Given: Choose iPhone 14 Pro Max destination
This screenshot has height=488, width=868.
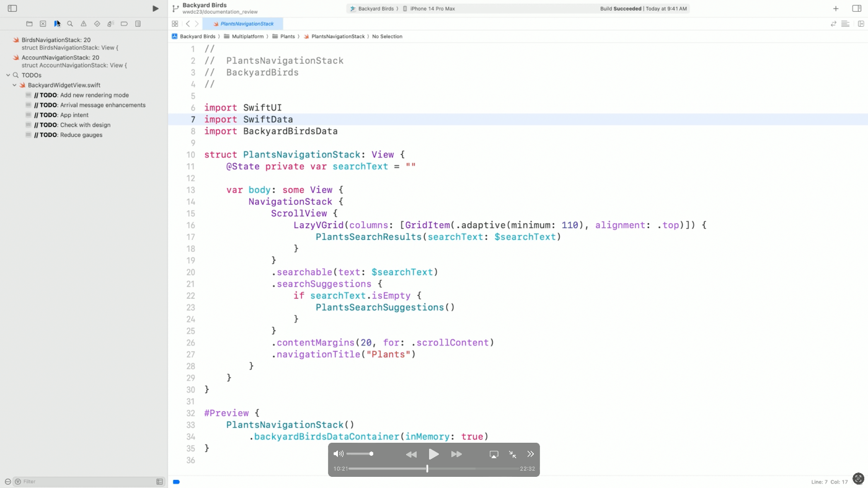Looking at the screenshot, I should (428, 9).
